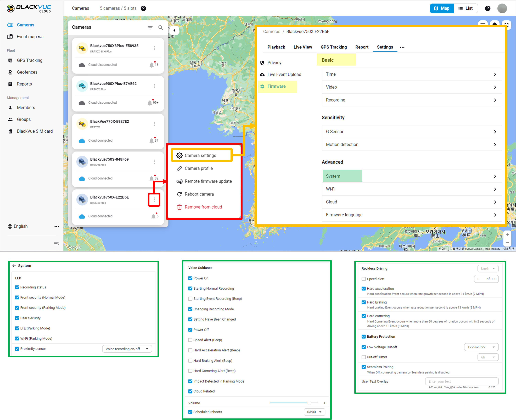Open Scheduled reboots time dropdown 03:00
Screen dimensions: 516x420
[x=314, y=412]
